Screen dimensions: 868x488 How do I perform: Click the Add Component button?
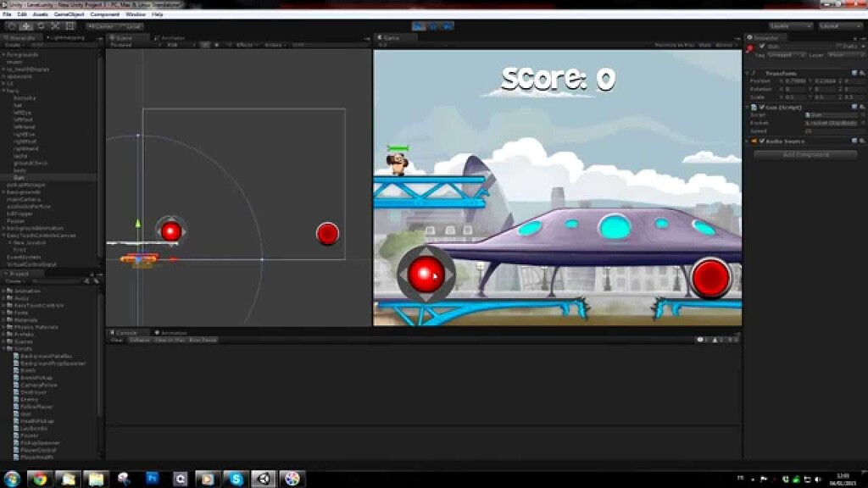click(805, 152)
